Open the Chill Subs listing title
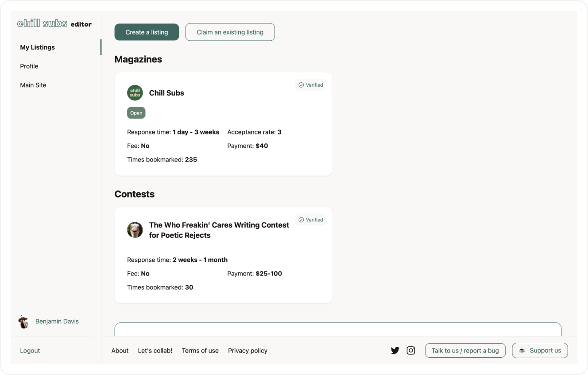 tap(166, 93)
